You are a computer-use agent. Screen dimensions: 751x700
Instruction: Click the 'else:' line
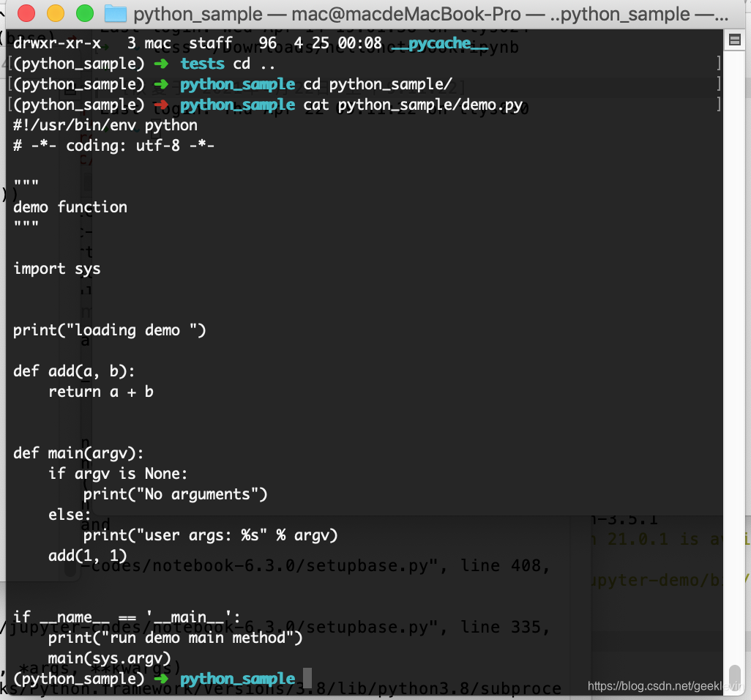(x=70, y=515)
